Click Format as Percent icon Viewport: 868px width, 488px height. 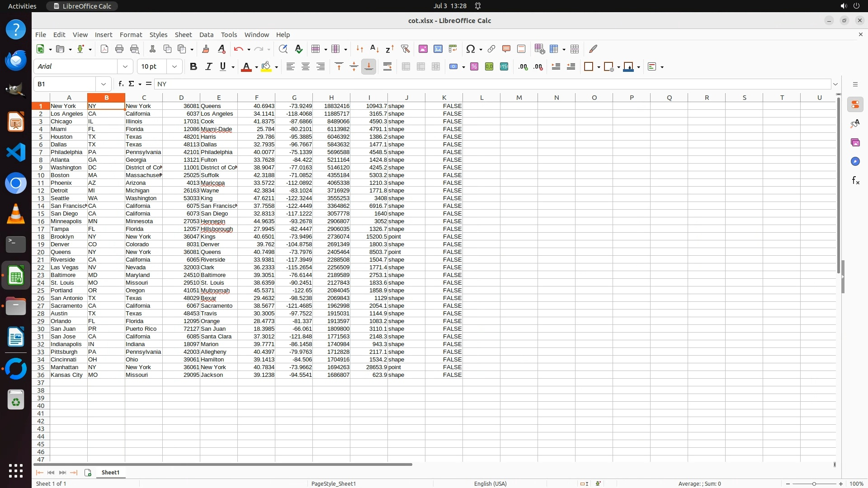point(474,67)
